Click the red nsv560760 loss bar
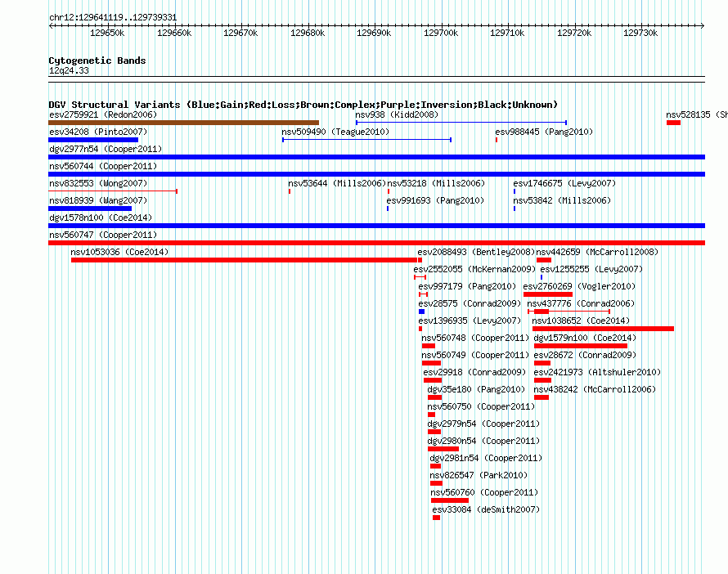 pos(449,500)
